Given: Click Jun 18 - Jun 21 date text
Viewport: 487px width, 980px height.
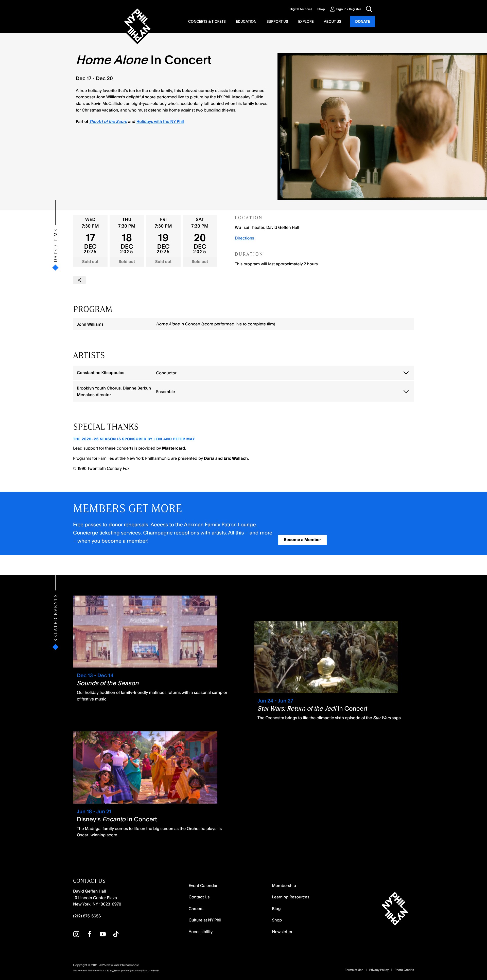Looking at the screenshot, I should (94, 811).
